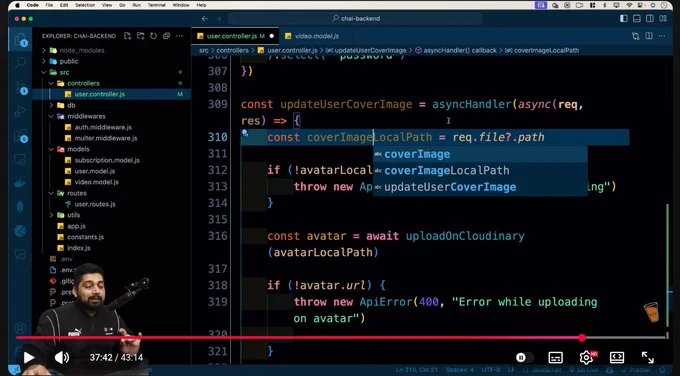Switch to user.controller.js editor tab

click(x=235, y=36)
